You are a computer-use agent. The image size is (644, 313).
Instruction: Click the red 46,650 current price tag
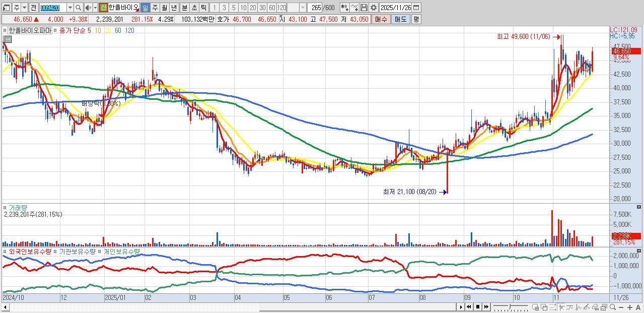pyautogui.click(x=626, y=51)
